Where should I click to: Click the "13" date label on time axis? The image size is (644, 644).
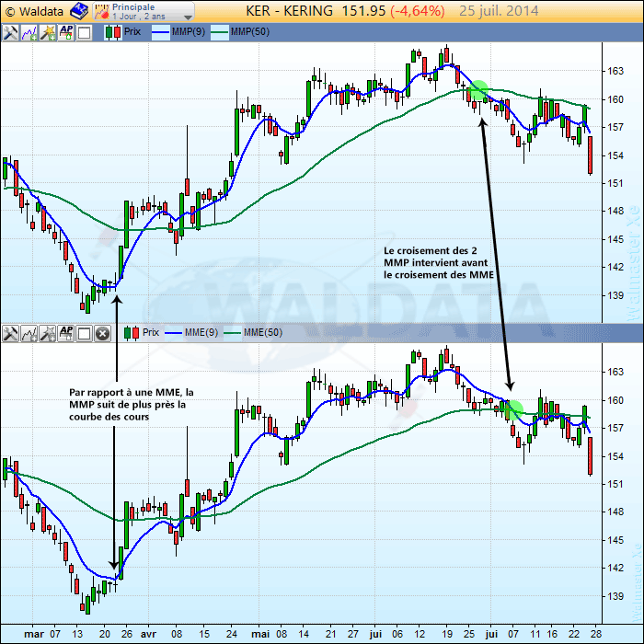click(x=77, y=634)
